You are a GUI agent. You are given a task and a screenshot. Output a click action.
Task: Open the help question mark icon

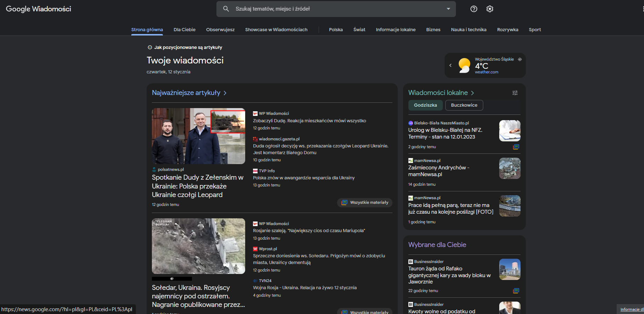pos(474,9)
